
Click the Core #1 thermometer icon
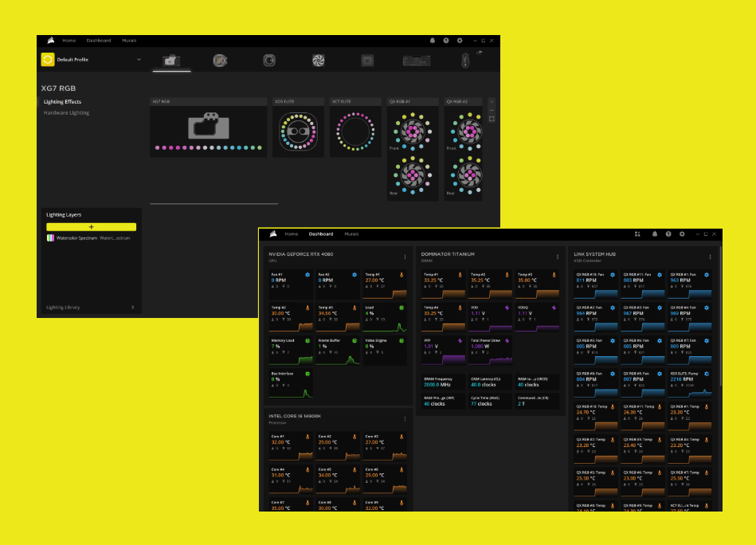(307, 437)
